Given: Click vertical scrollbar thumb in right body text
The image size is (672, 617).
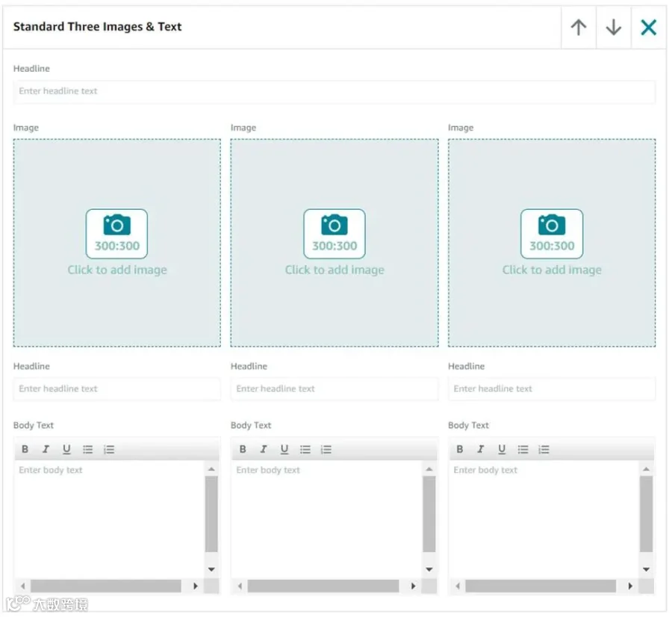Looking at the screenshot, I should 647,515.
